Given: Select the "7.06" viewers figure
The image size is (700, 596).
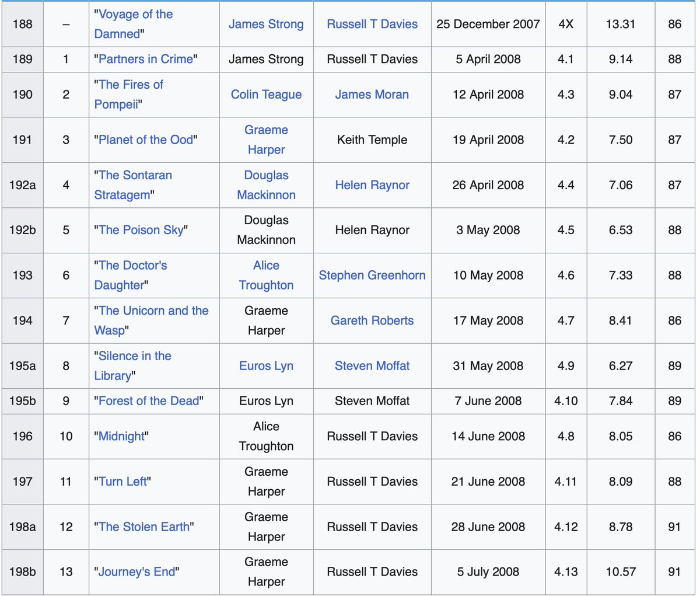Looking at the screenshot, I should pyautogui.click(x=621, y=185).
